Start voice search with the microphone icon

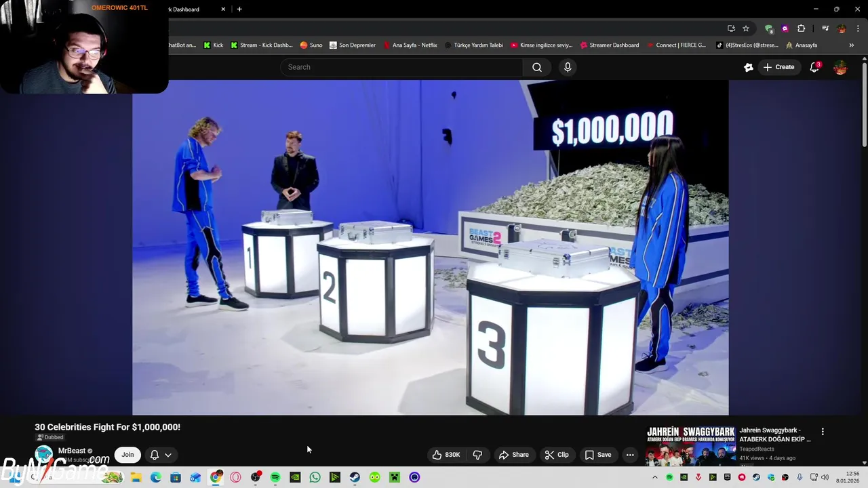click(x=568, y=67)
